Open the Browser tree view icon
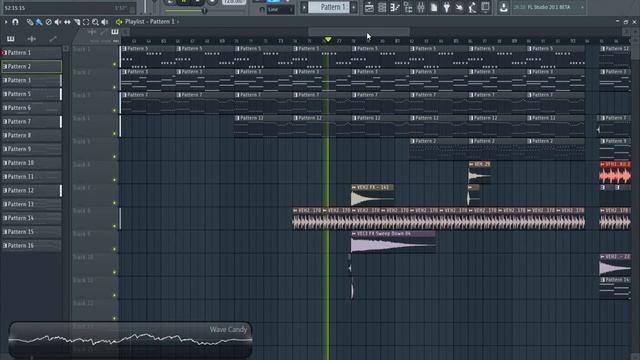Screen dimensions: 640x360 click(408, 7)
